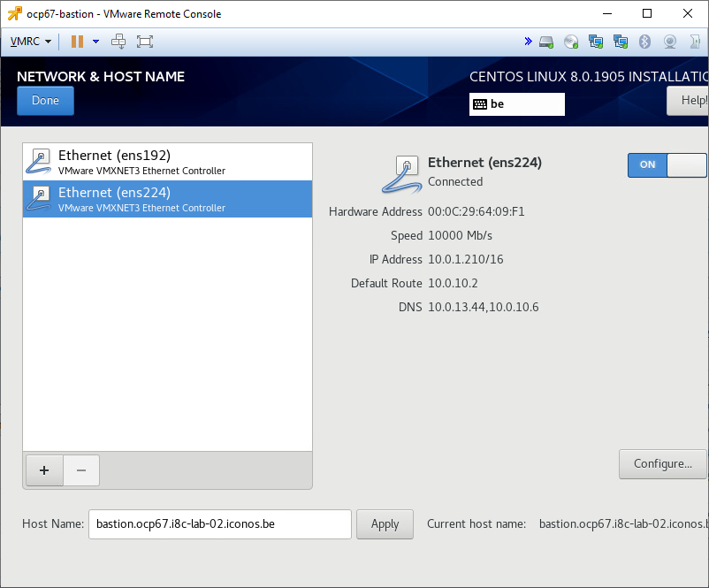The image size is (709, 588).
Task: Open Configure for ens224
Action: click(662, 464)
